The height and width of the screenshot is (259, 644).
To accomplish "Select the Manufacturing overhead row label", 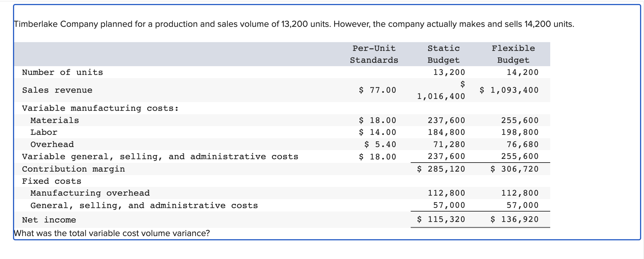I will pos(90,193).
